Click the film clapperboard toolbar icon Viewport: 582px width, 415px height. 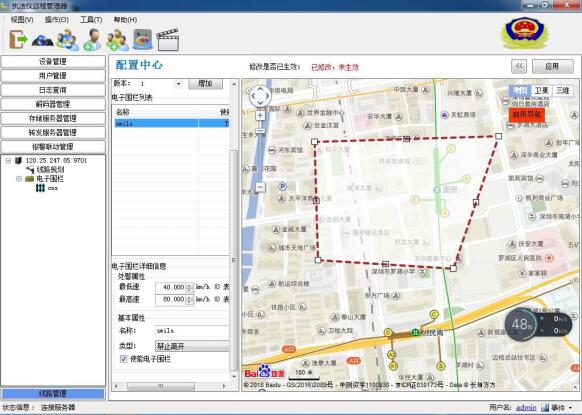click(x=168, y=39)
